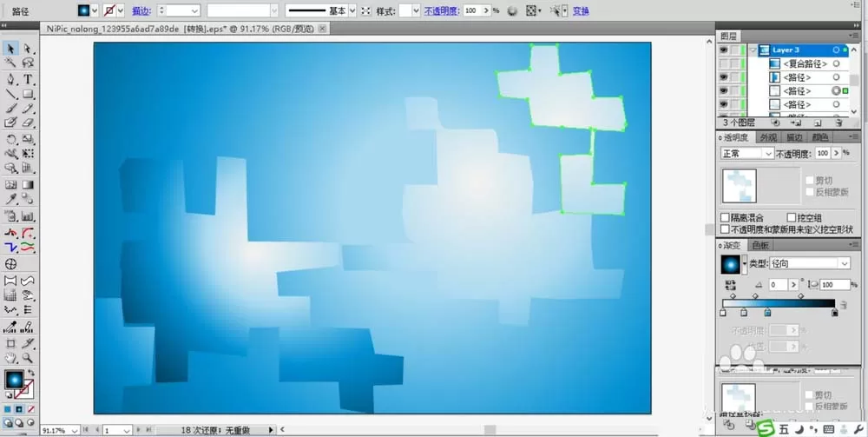Select the Scale tool

[28, 139]
